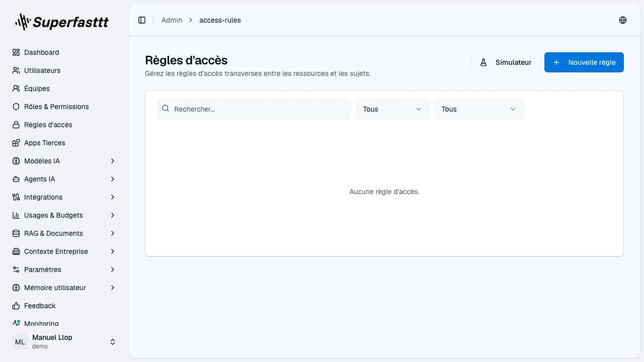Open the Manuel Llop account switcher
Image resolution: width=644 pixels, height=362 pixels.
[x=64, y=342]
